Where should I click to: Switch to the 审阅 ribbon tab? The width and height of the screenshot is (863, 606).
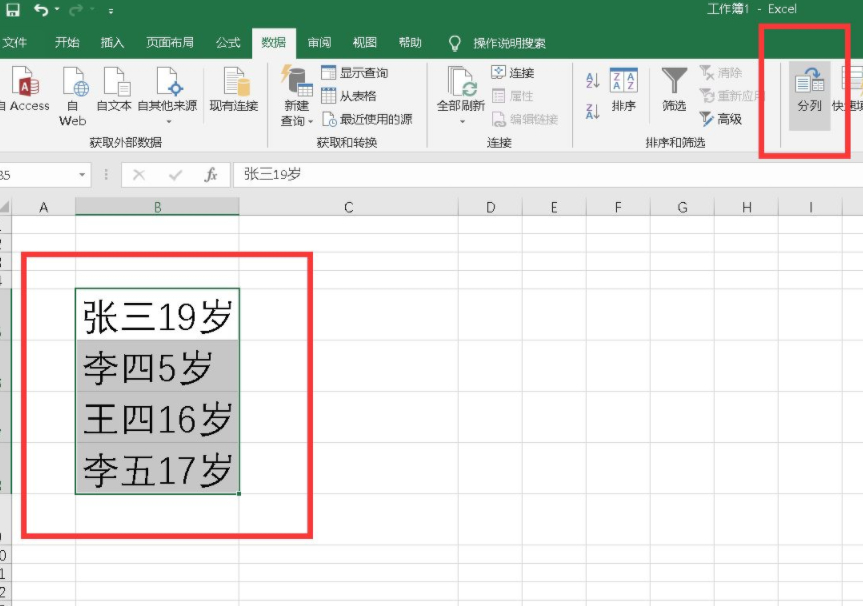[x=320, y=43]
